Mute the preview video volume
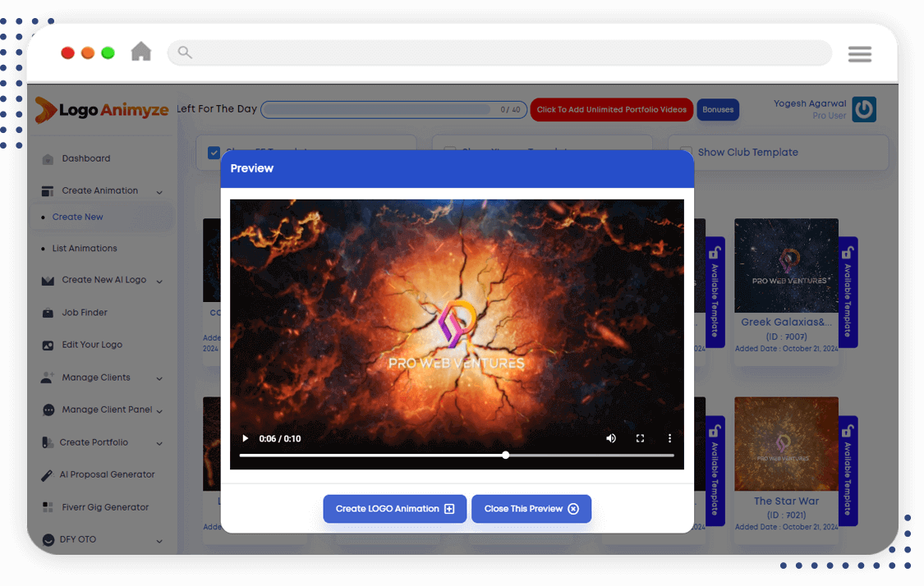Viewport: 924px width, 586px height. pyautogui.click(x=611, y=438)
